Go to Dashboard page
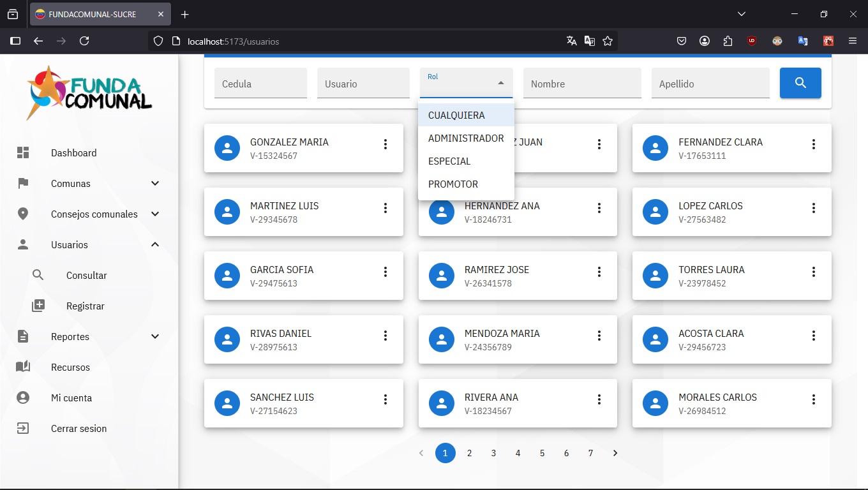The height and width of the screenshot is (490, 868). click(x=74, y=153)
